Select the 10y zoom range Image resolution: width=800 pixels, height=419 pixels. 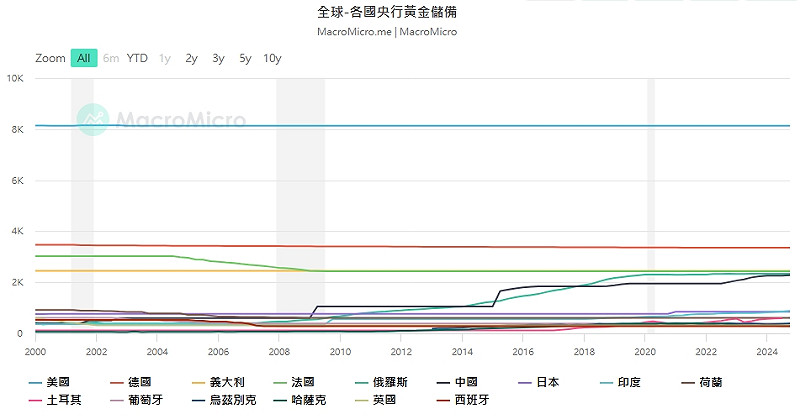pos(272,58)
